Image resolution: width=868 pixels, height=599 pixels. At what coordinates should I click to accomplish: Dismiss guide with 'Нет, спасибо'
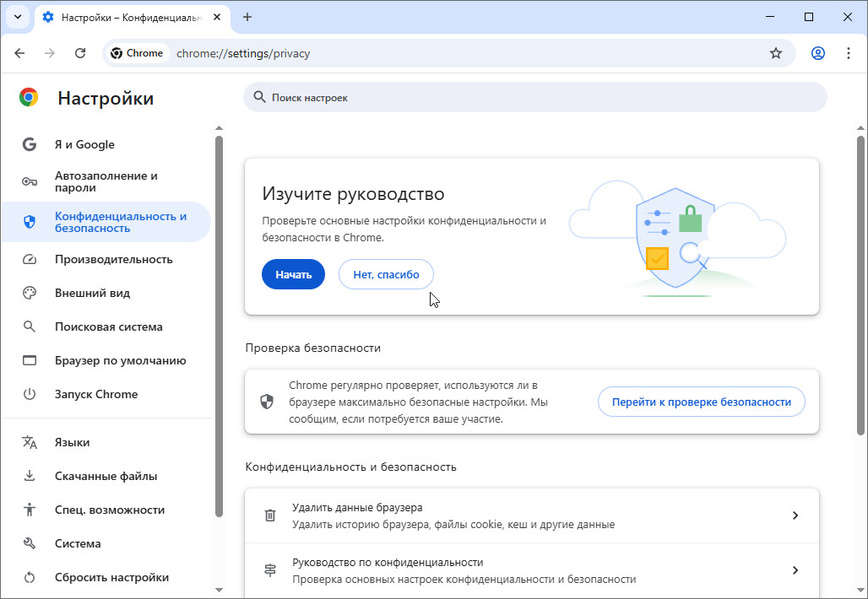(x=386, y=274)
